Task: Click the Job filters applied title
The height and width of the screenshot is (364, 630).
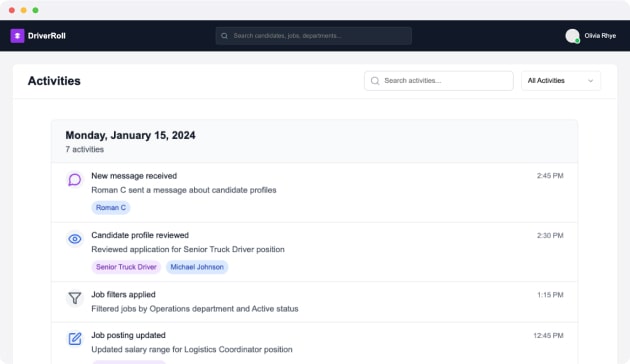Action: click(123, 294)
